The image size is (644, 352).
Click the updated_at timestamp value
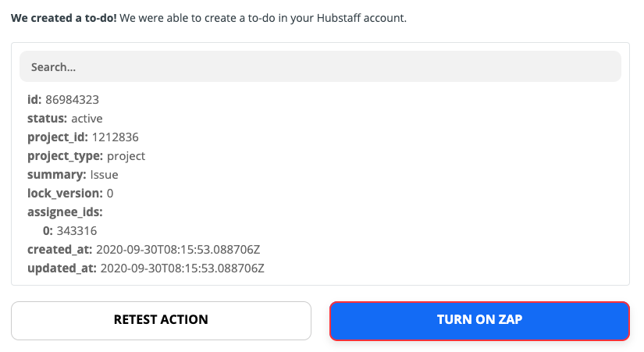click(183, 268)
